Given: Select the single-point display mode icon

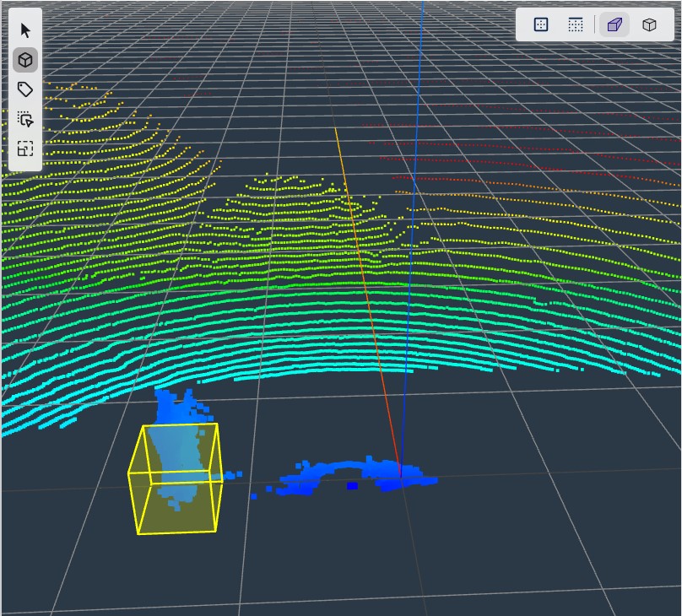Looking at the screenshot, I should [x=541, y=24].
